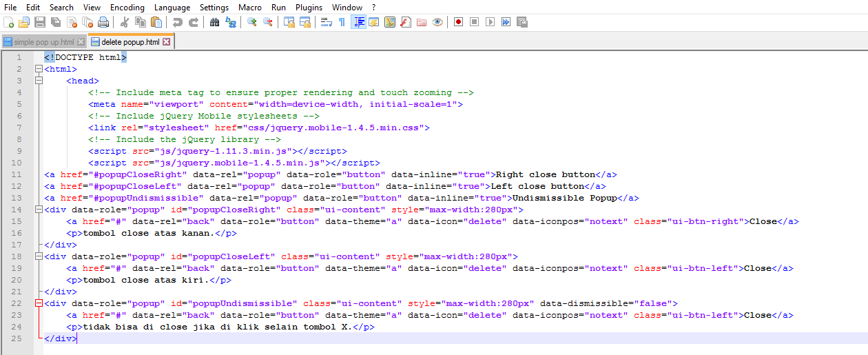
Task: Open the Language menu
Action: 172,7
